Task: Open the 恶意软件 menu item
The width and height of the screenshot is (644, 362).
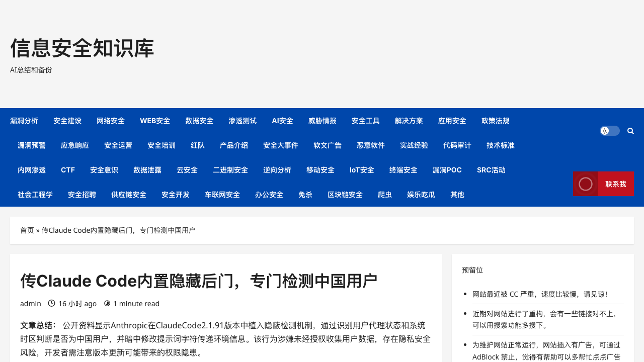Action: point(371,145)
